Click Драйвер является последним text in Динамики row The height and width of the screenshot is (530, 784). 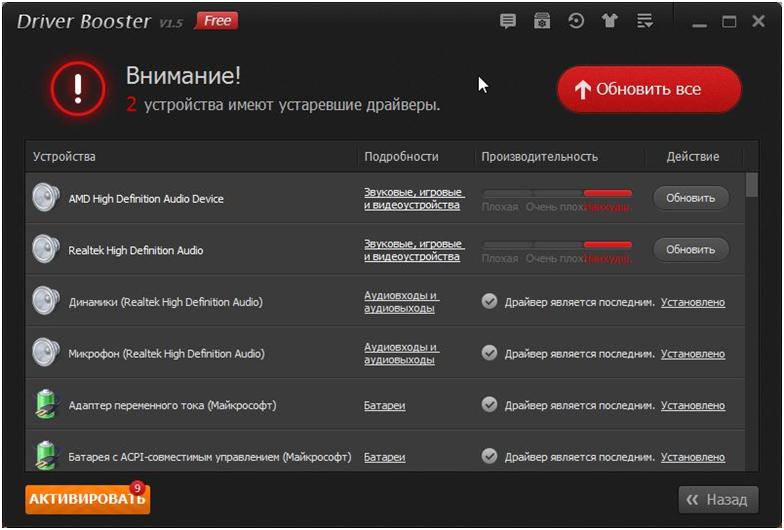pyautogui.click(x=580, y=302)
